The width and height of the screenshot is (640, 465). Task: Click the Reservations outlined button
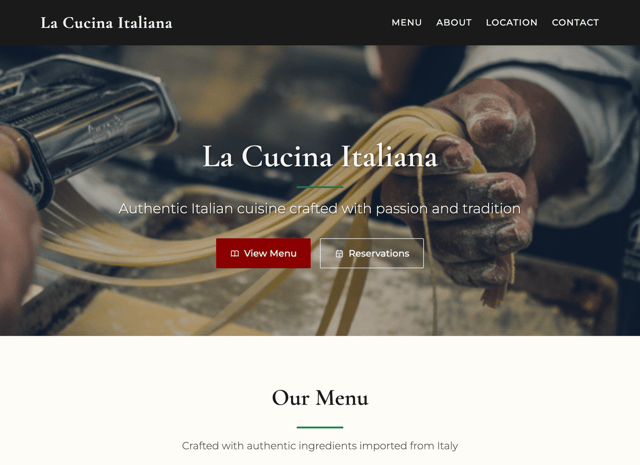pyautogui.click(x=371, y=254)
